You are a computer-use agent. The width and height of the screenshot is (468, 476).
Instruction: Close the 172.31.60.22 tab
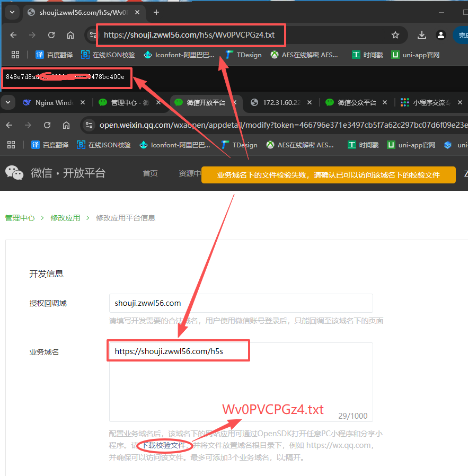pos(310,103)
